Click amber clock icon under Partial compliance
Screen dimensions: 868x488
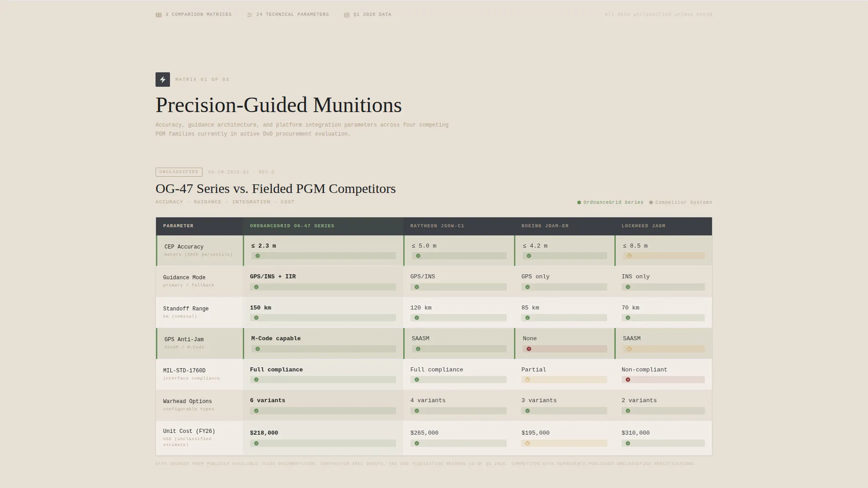[528, 380]
